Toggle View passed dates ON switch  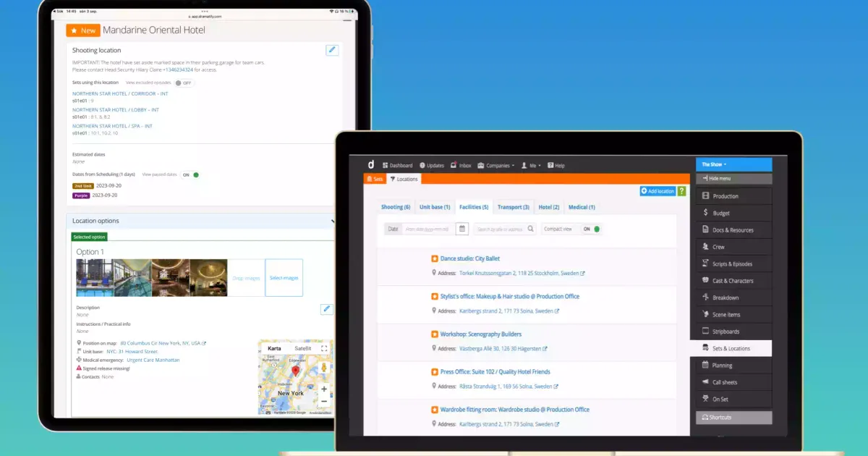pyautogui.click(x=190, y=174)
